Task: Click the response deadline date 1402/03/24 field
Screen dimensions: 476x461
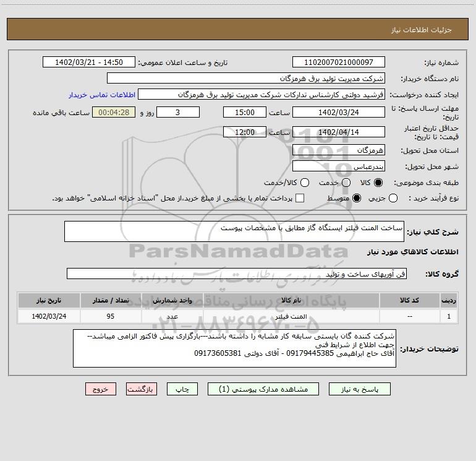Action: 339,112
